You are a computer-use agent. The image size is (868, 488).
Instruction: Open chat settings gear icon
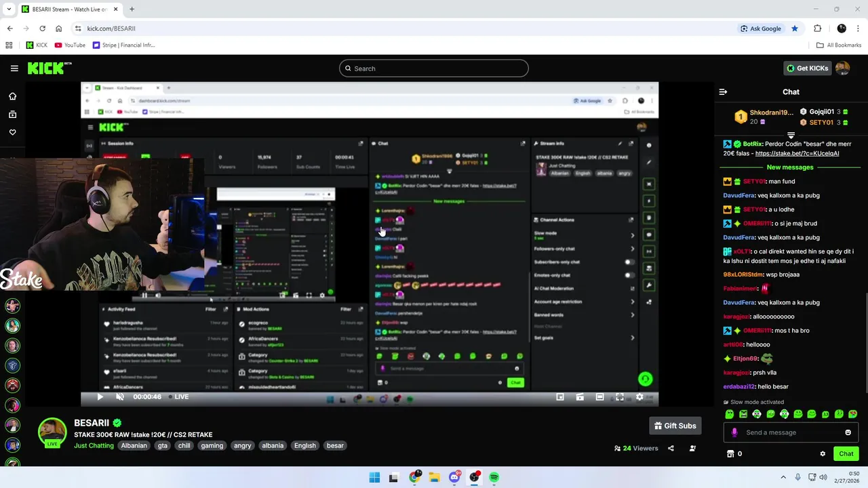point(823,453)
